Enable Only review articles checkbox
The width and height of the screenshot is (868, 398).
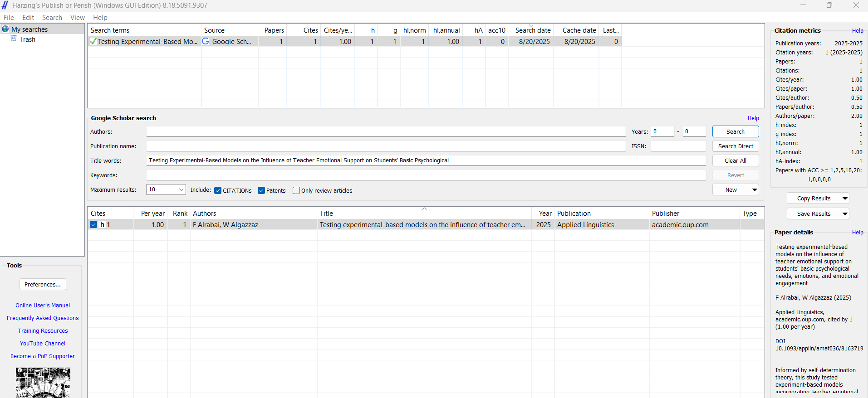(x=296, y=190)
